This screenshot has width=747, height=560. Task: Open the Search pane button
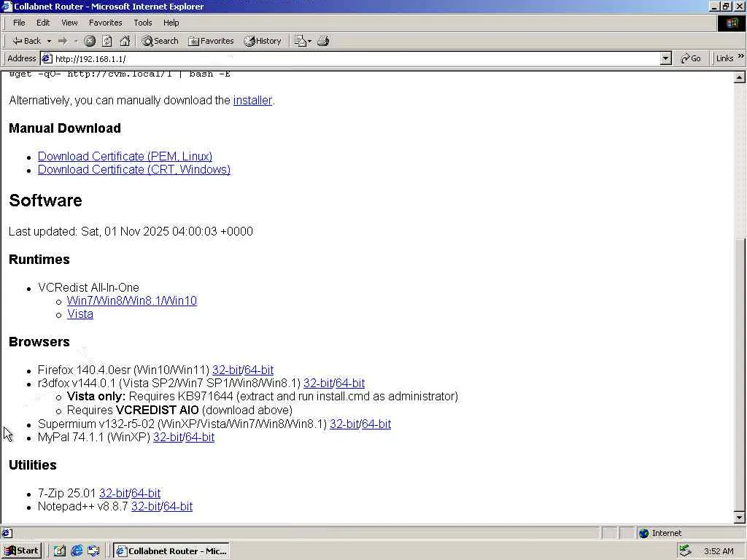160,41
